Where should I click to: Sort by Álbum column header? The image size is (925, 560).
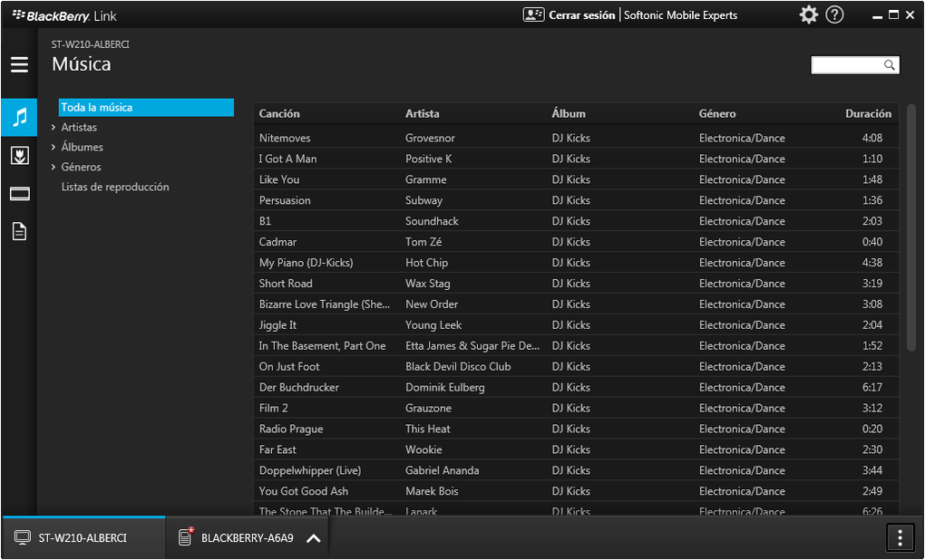(x=569, y=114)
